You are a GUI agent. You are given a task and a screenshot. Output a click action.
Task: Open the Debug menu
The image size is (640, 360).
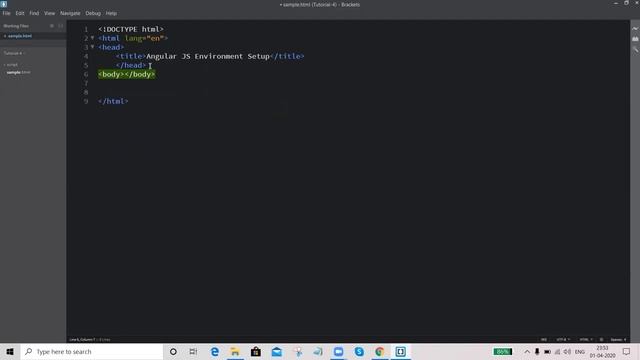[93, 13]
